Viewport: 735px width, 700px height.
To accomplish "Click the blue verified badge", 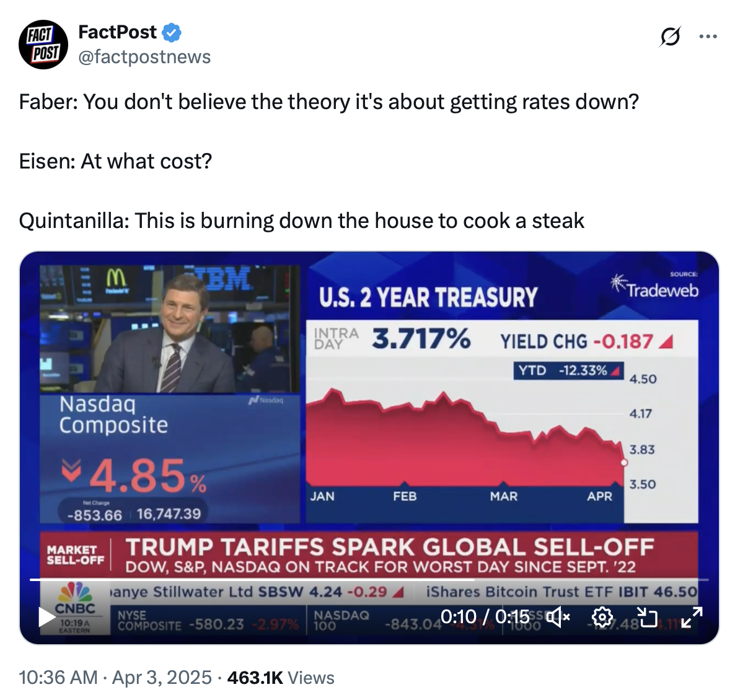I will point(172,32).
